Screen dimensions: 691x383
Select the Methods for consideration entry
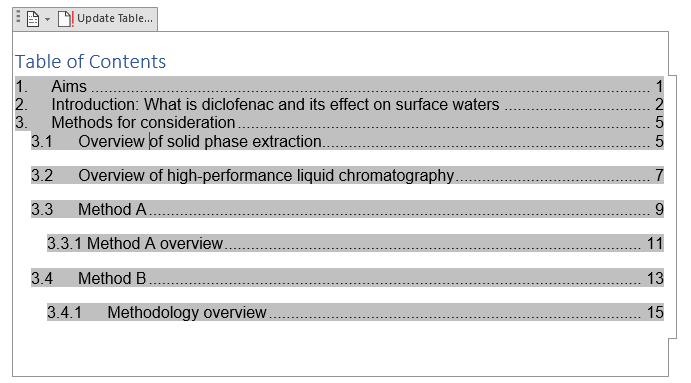[x=339, y=122]
